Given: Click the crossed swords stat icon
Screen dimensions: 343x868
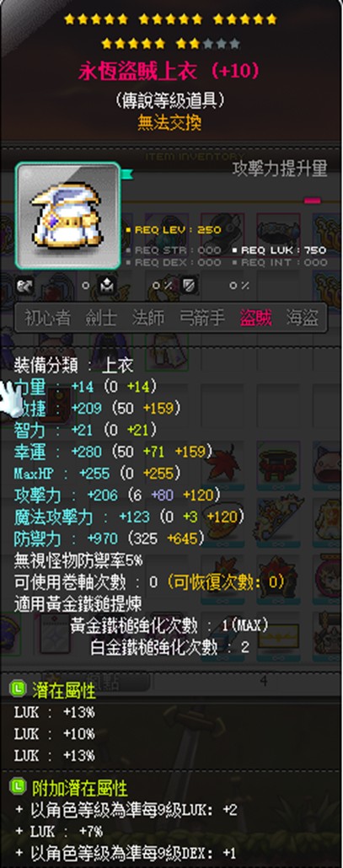Looking at the screenshot, I should (25, 286).
